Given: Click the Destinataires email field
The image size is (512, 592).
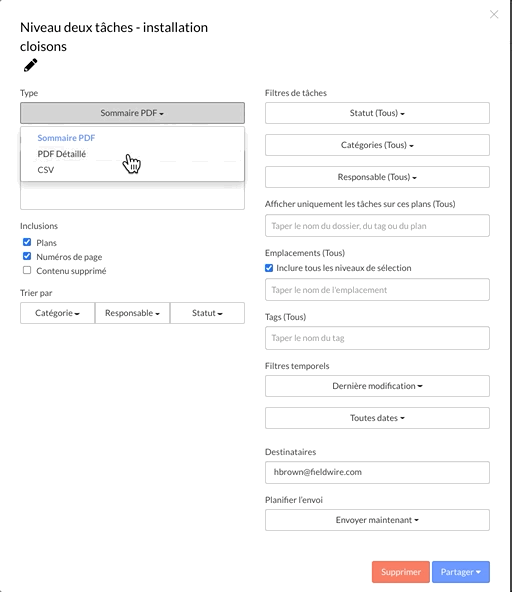Looking at the screenshot, I should pyautogui.click(x=377, y=472).
